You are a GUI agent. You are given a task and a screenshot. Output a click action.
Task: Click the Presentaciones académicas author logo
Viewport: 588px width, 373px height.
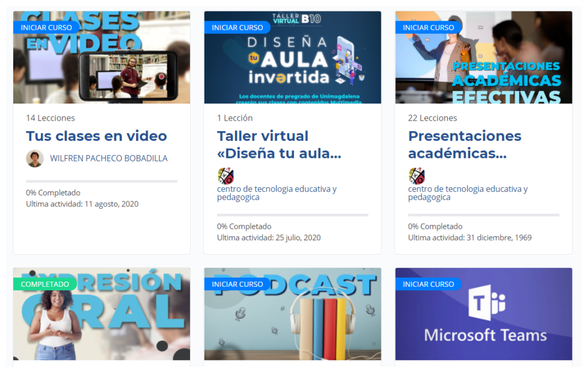pos(417,176)
